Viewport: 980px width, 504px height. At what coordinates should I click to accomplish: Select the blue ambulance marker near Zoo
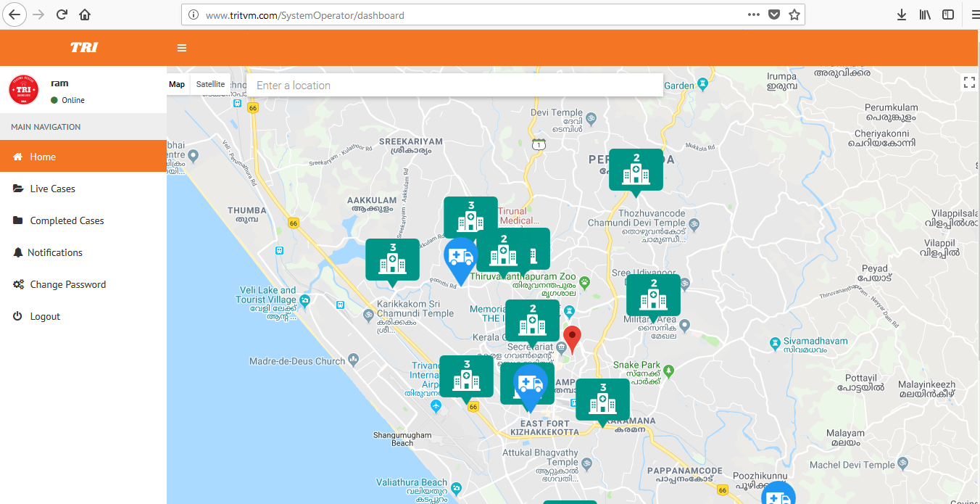coord(460,259)
